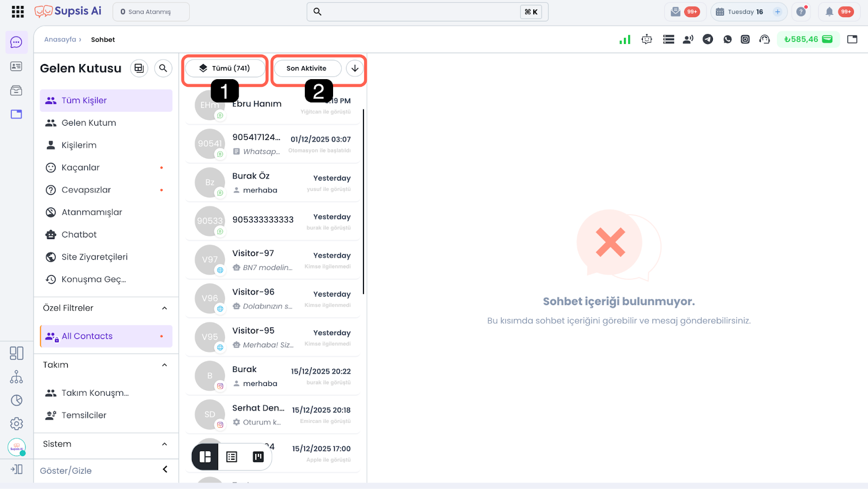This screenshot has height=489, width=868.
Task: Open the apps grid menu
Action: click(17, 11)
